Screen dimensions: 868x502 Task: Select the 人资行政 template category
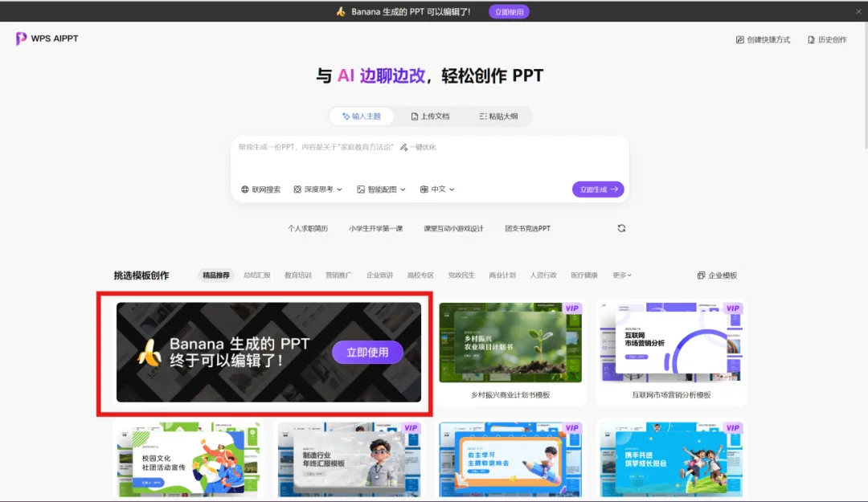point(543,275)
